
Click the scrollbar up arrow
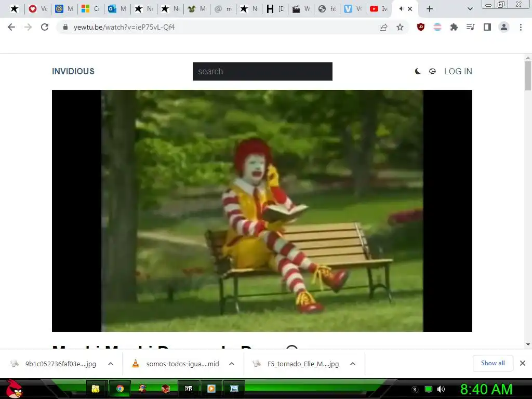[528, 57]
